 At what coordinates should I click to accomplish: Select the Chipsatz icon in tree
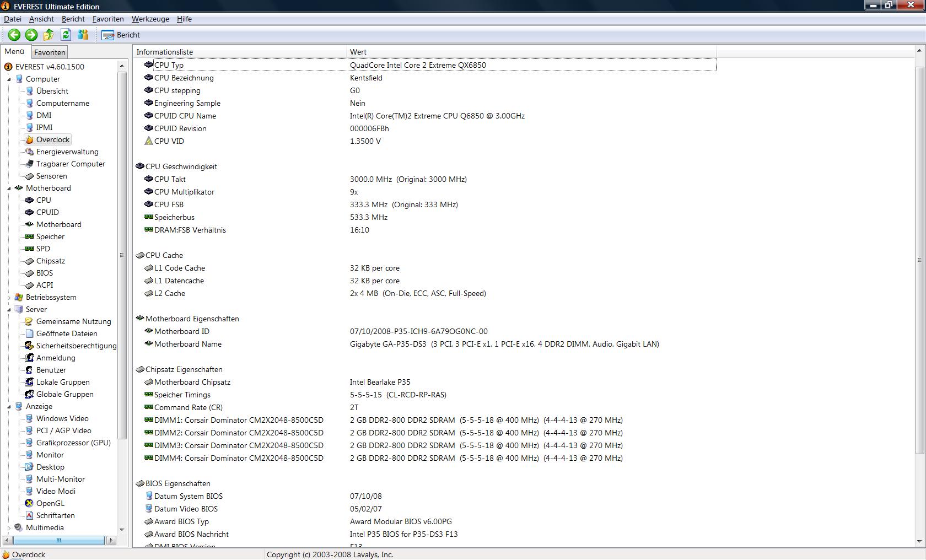[30, 261]
